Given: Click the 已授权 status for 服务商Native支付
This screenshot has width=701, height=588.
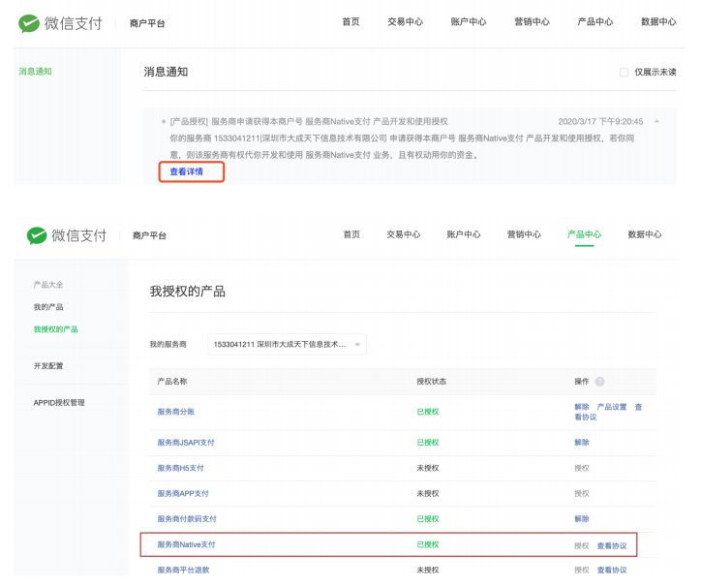Looking at the screenshot, I should pyautogui.click(x=428, y=544).
